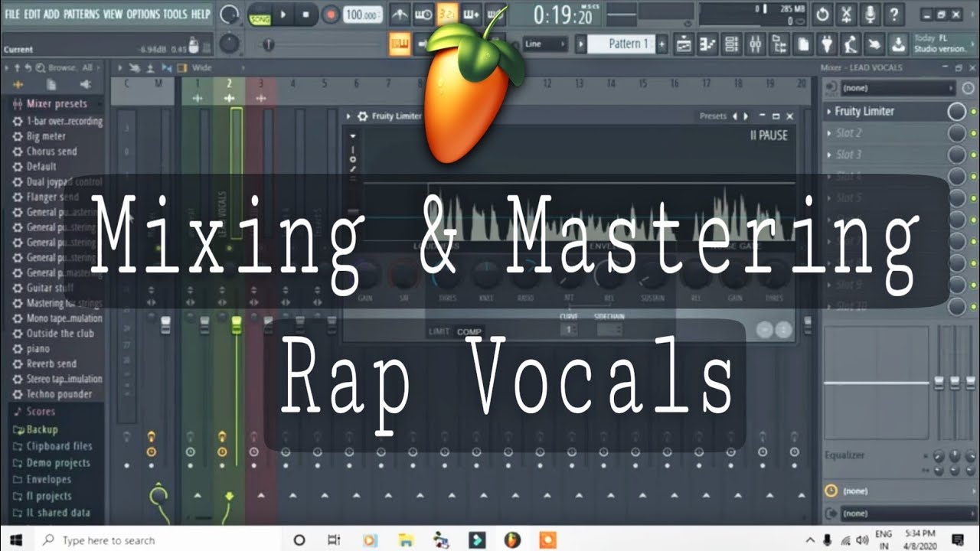Click the browser search magnifier icon
Screen dimensions: 980x551
[39, 68]
